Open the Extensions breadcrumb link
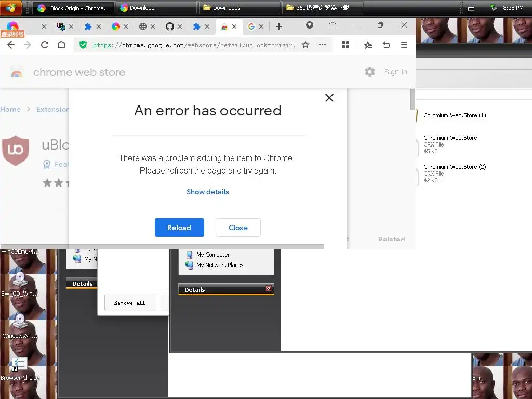Viewport: 532px width, 399px height. click(52, 109)
